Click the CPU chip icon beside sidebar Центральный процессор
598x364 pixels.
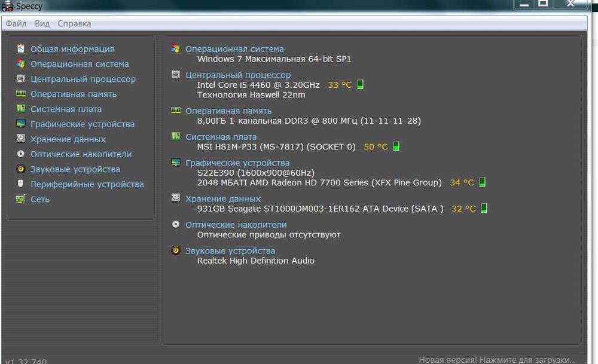point(20,78)
